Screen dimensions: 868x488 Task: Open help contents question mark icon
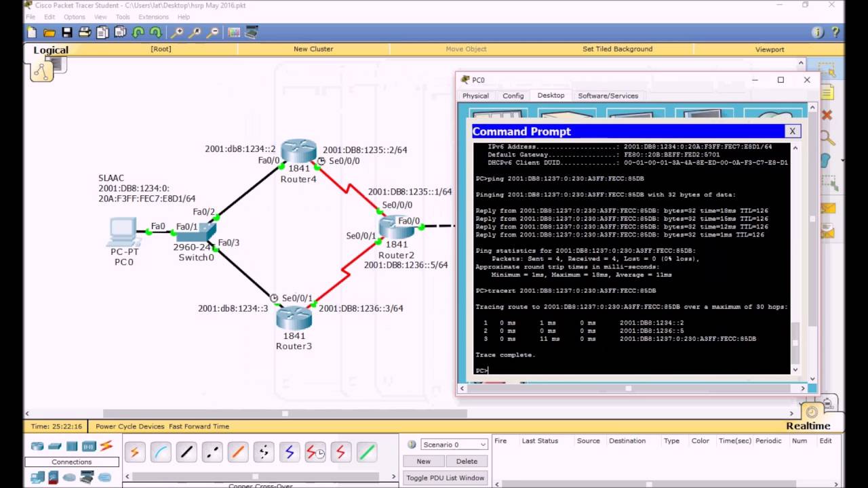point(835,32)
